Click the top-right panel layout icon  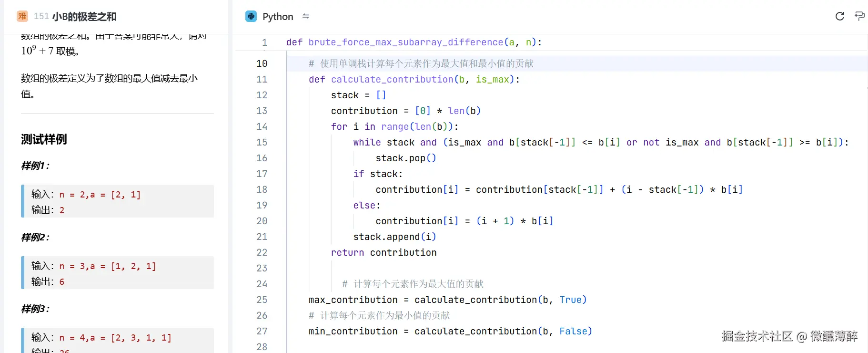click(x=860, y=16)
